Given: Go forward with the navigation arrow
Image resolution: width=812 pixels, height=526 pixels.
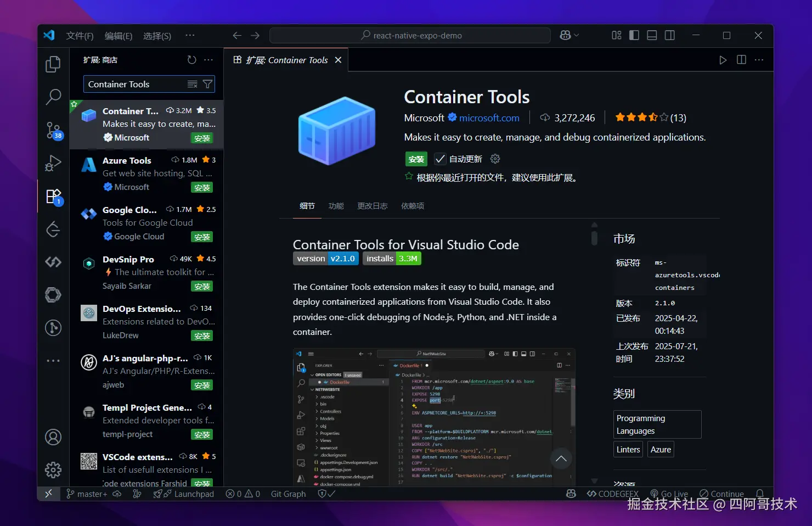Looking at the screenshot, I should [255, 36].
